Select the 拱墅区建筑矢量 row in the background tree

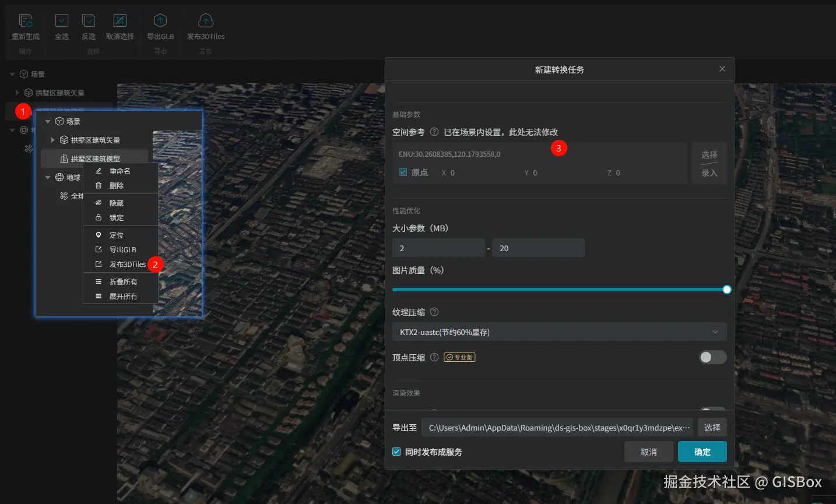[x=59, y=93]
